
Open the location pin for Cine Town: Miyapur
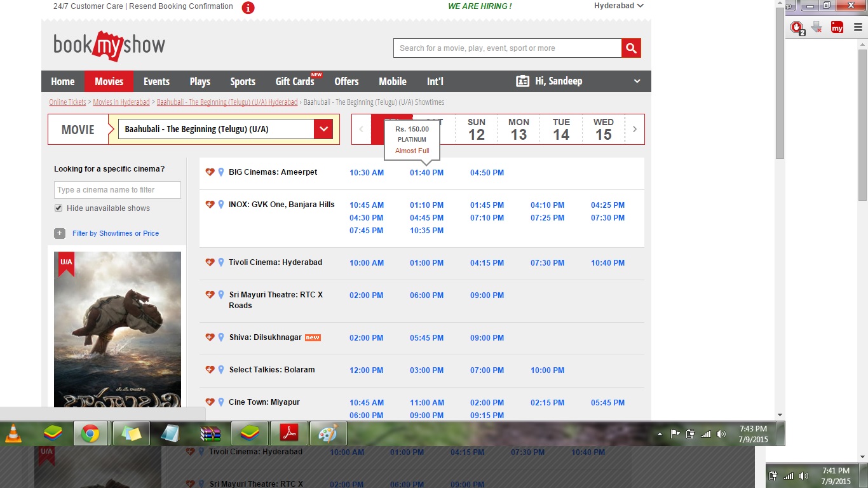(x=221, y=402)
